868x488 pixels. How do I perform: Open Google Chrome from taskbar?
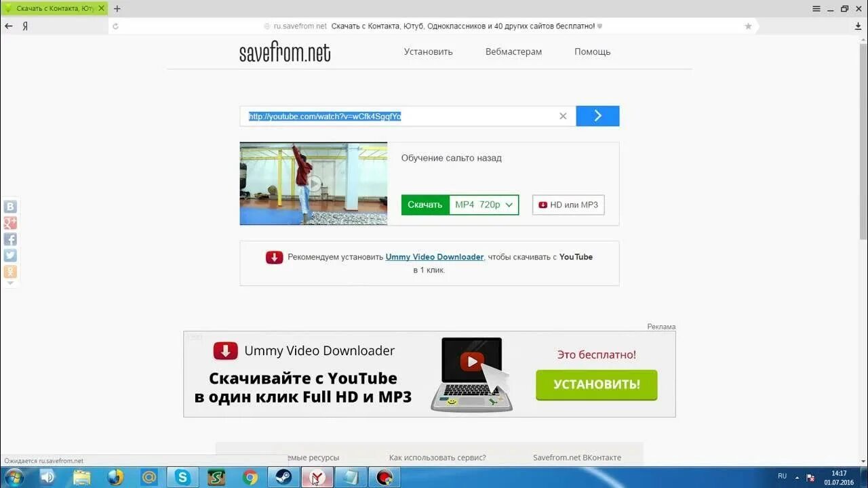click(x=250, y=477)
